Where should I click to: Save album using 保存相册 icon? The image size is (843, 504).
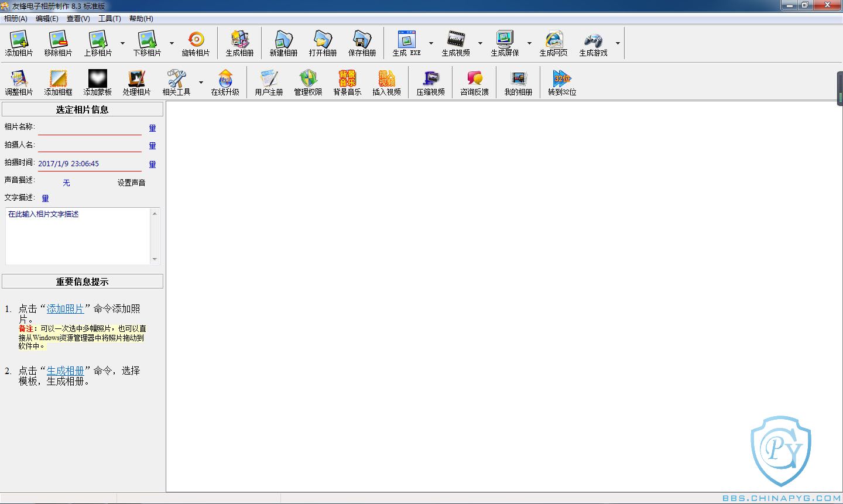click(x=362, y=43)
